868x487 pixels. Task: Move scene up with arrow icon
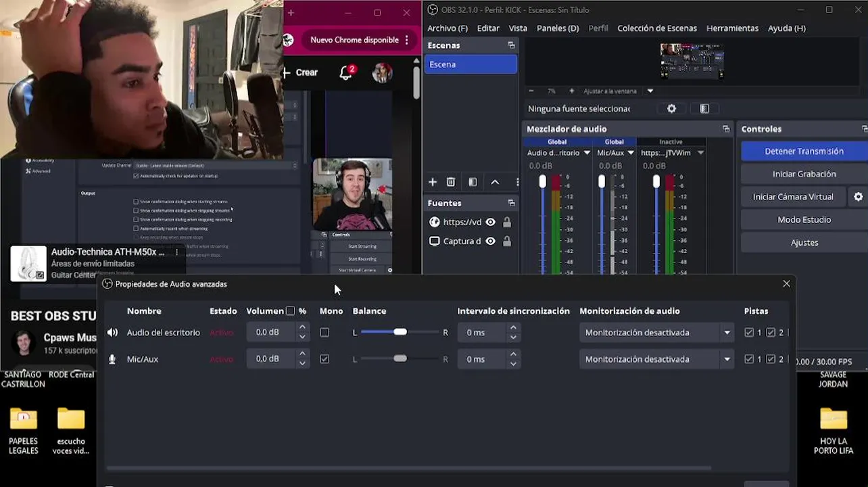495,182
